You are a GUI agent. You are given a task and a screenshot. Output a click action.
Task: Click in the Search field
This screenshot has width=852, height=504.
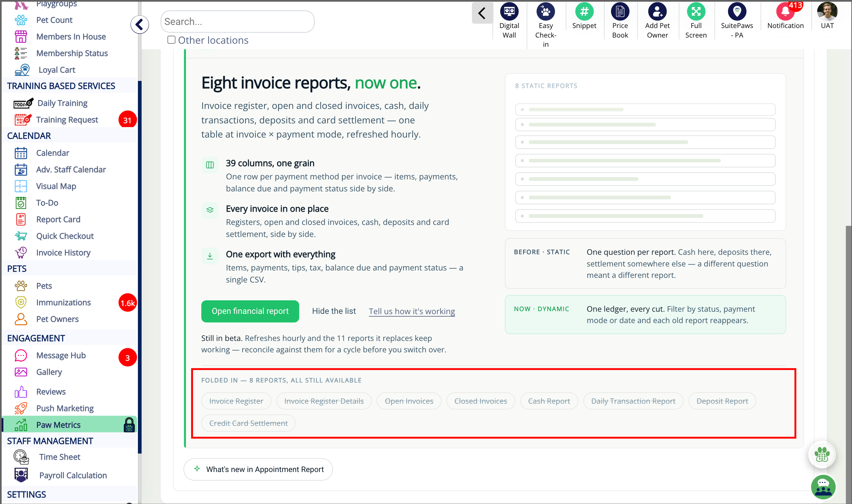(237, 22)
